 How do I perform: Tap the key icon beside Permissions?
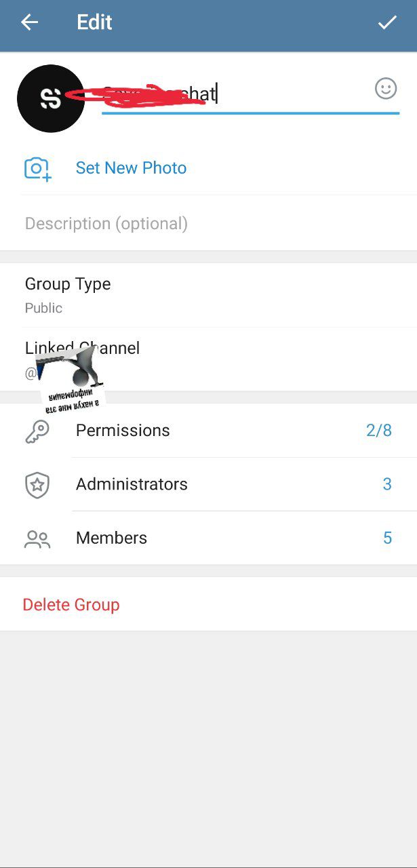coord(37,431)
